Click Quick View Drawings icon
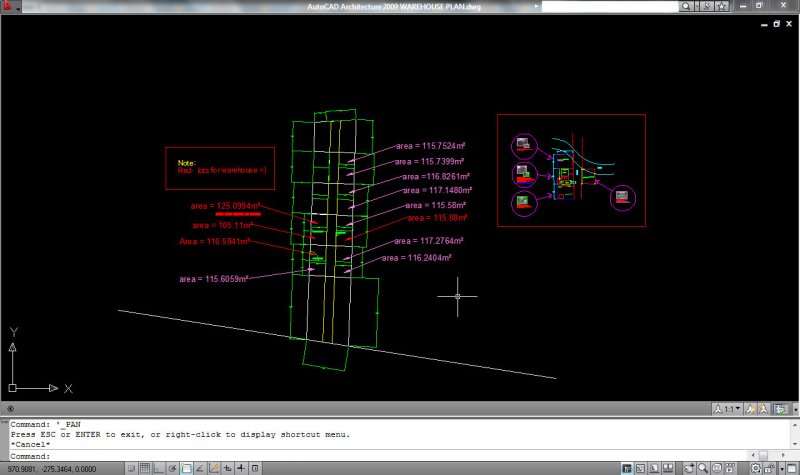 [668, 468]
